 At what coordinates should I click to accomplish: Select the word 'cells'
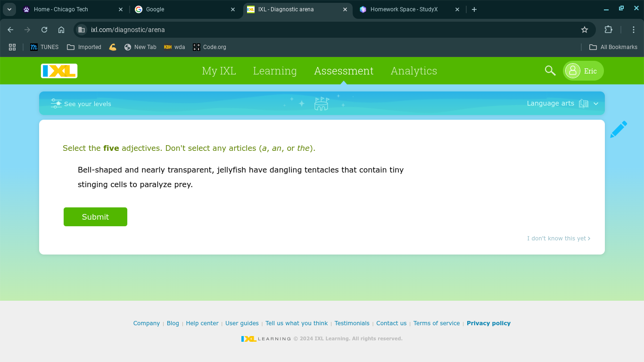point(118,184)
